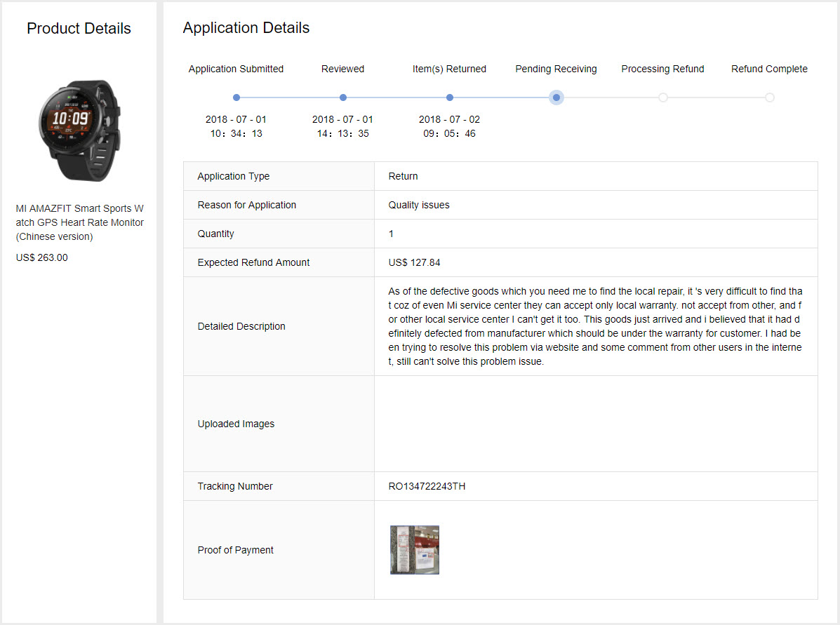Viewport: 840px width, 625px height.
Task: Click the Application Submitted step label
Action: (x=236, y=69)
